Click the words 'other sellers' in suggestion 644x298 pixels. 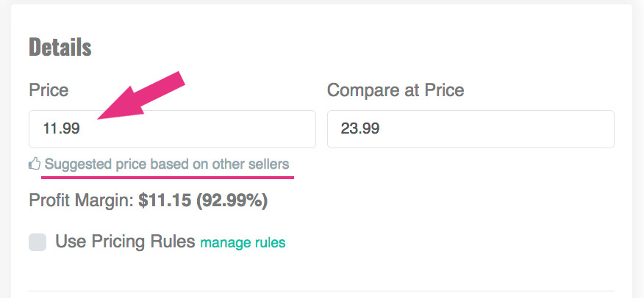(x=253, y=164)
